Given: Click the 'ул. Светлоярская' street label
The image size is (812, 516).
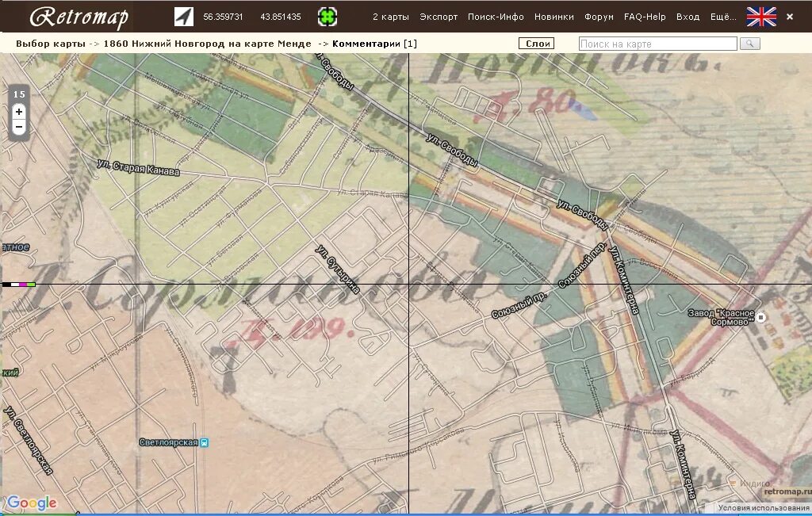Looking at the screenshot, I should point(28,441).
